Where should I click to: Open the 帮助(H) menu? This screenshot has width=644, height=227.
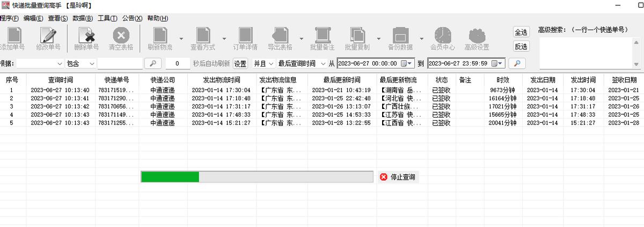157,18
